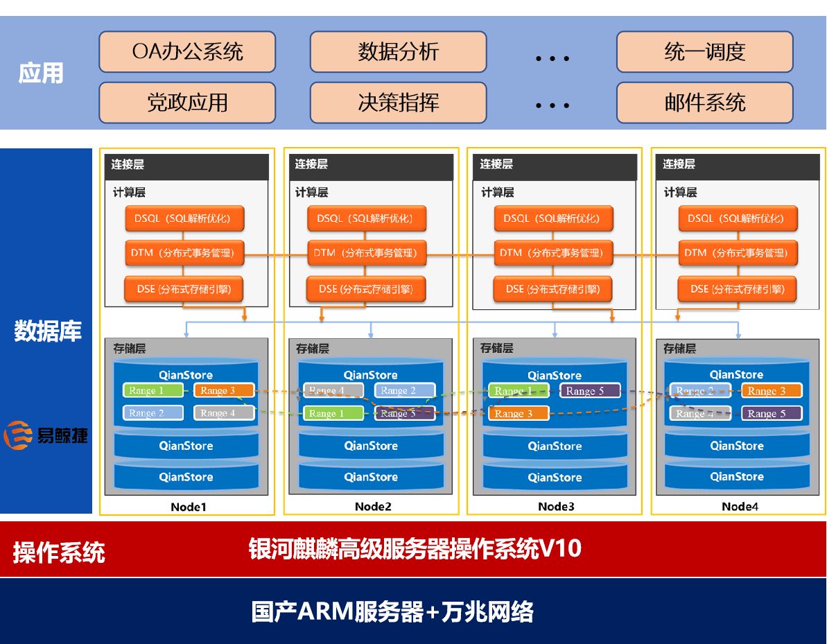The height and width of the screenshot is (644, 827).
Task: Select the blue Range 2 in Node4
Action: coord(700,391)
